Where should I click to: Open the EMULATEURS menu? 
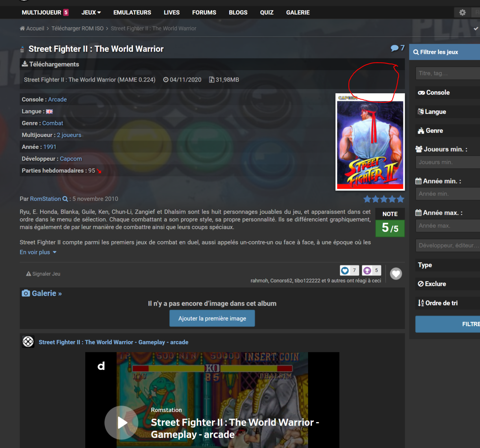[x=132, y=12]
